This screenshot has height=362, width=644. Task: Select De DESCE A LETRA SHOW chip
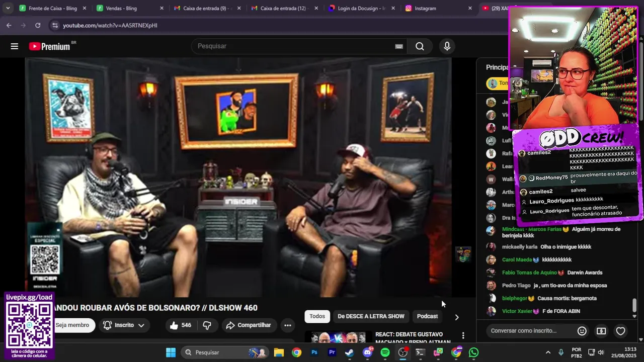coord(371,316)
